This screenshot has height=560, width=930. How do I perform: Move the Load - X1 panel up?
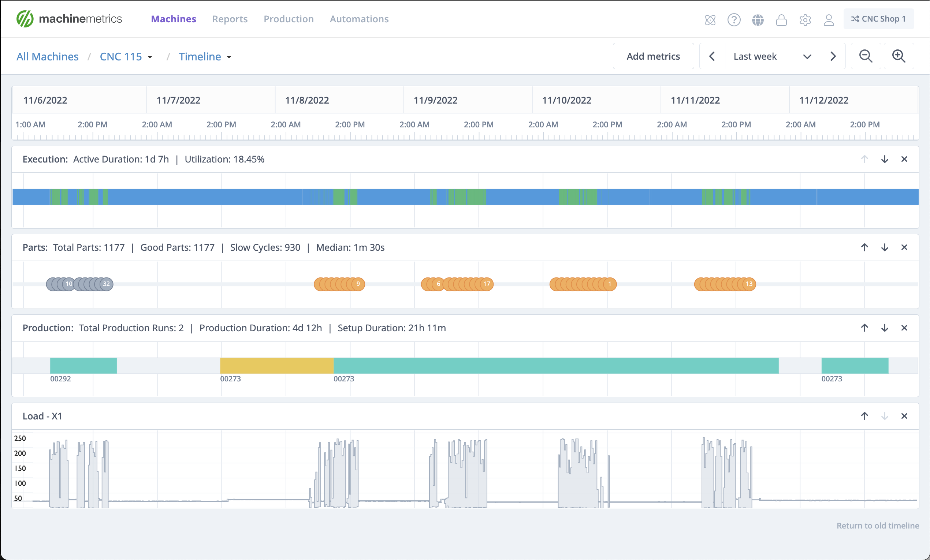pyautogui.click(x=864, y=416)
